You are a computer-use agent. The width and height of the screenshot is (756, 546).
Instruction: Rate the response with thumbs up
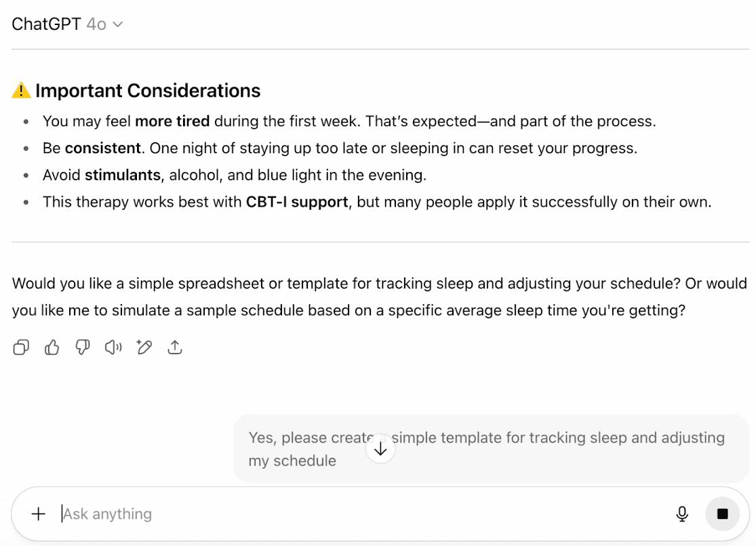(52, 347)
